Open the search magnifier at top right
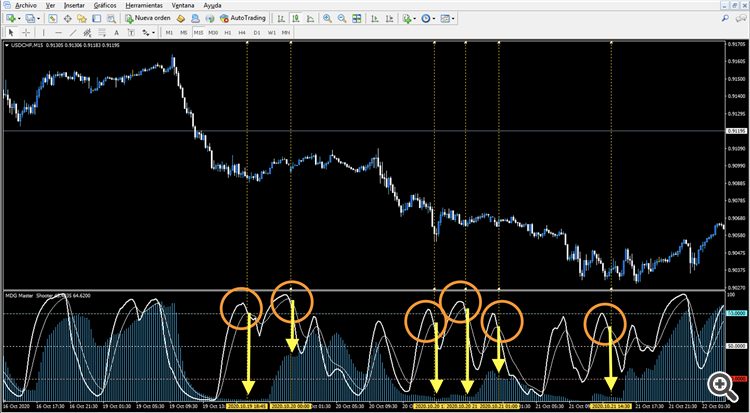750x413 pixels. point(726,18)
